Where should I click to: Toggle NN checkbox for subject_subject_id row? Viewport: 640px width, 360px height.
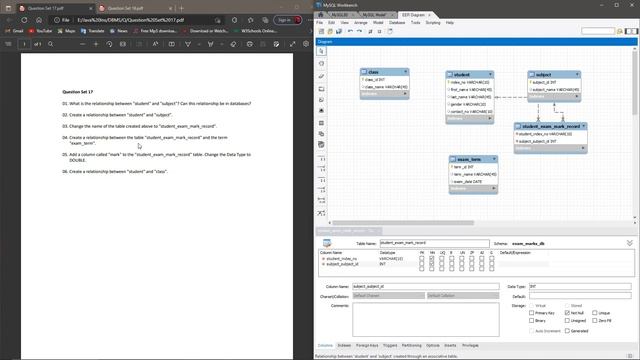[431, 264]
